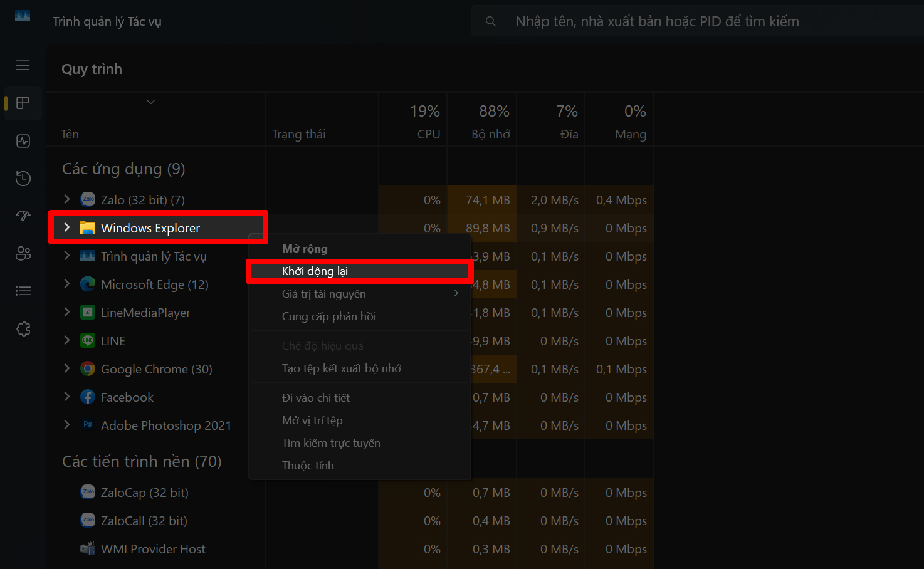Expand the Microsoft Edge process group
This screenshot has height=569, width=924.
67,284
